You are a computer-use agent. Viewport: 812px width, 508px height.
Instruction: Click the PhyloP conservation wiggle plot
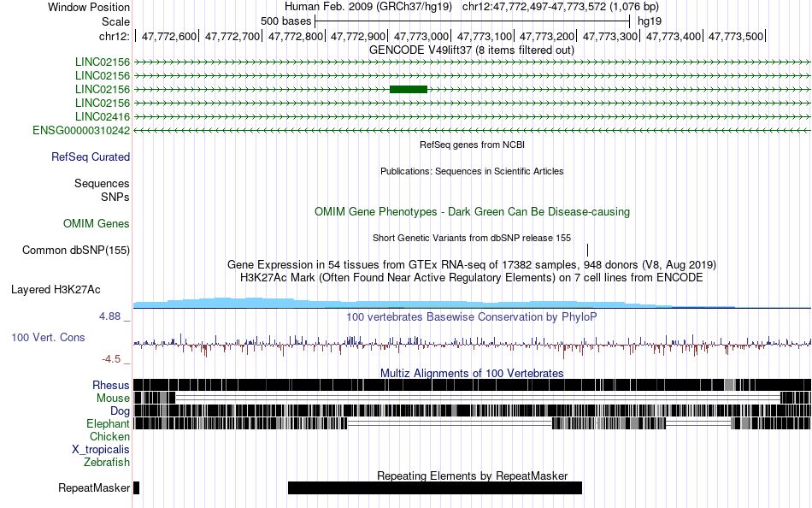472,345
